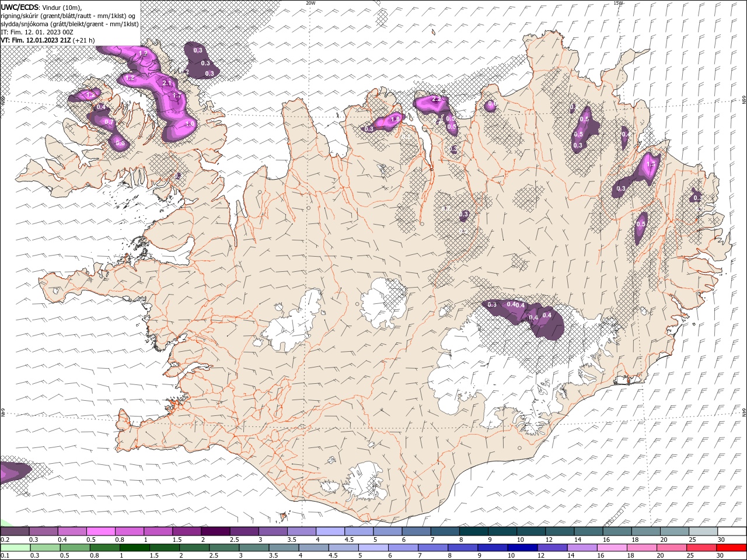Choose the darkest green 1 swatch in the bottom legend row
The height and width of the screenshot is (560, 747).
click(134, 548)
